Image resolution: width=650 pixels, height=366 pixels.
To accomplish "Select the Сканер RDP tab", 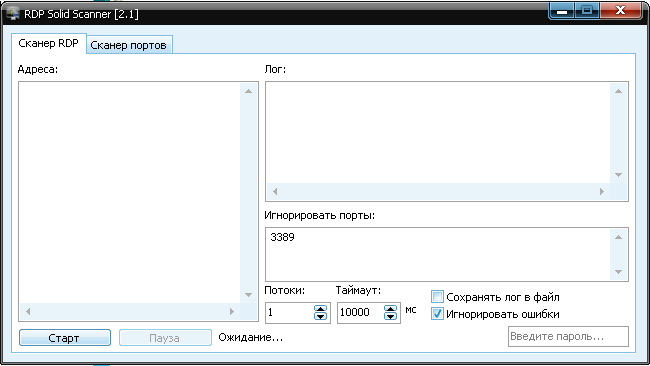I will coord(49,44).
